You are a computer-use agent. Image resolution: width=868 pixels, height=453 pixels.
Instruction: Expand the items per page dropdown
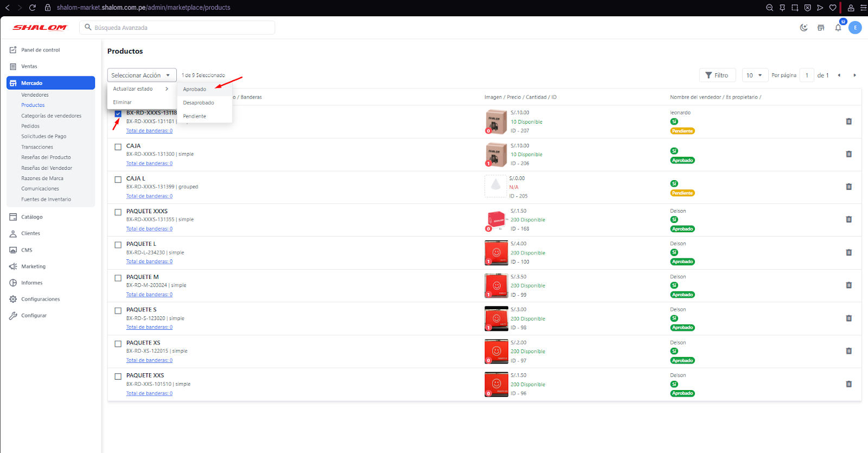(754, 75)
